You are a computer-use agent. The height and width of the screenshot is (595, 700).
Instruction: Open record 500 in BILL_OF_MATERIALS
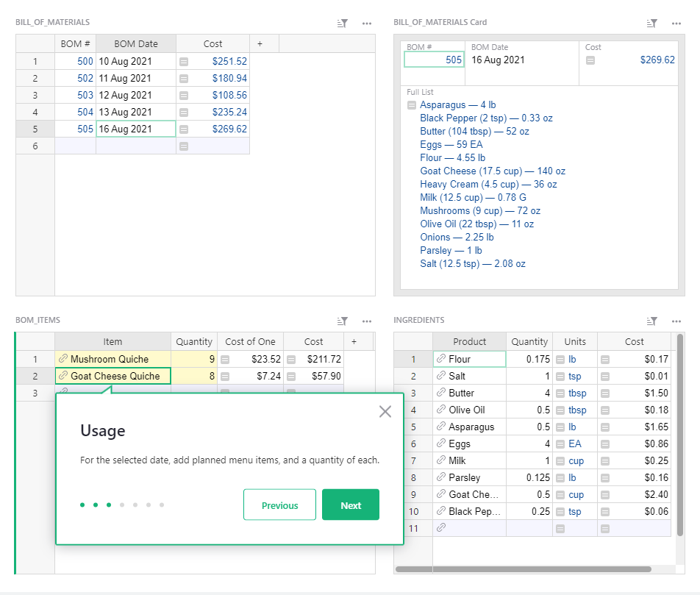click(84, 61)
